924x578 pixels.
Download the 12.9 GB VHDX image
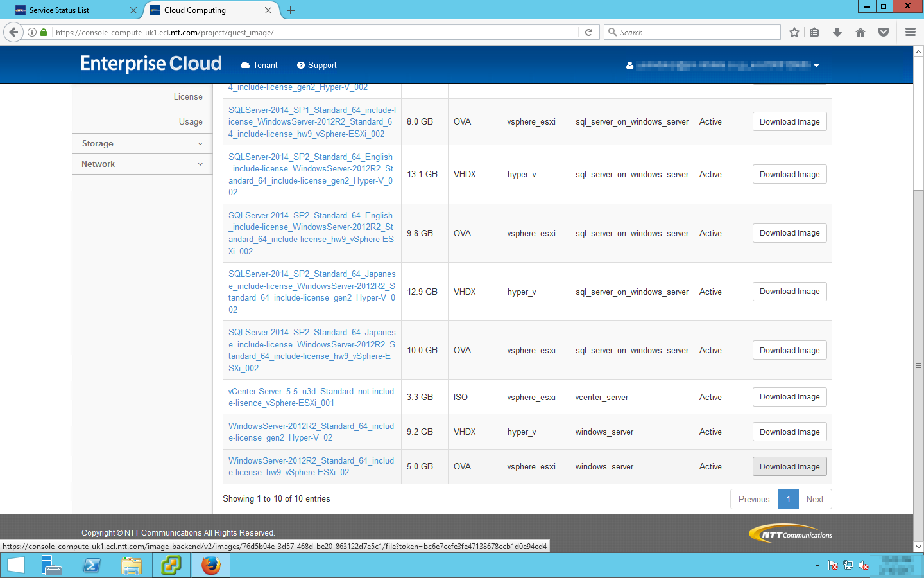(x=789, y=292)
